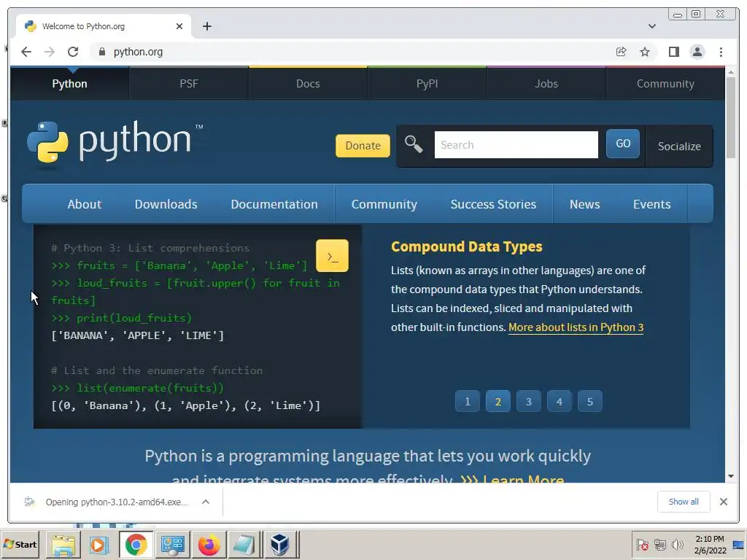This screenshot has width=747, height=560.
Task: Select the Community top tab
Action: [665, 84]
